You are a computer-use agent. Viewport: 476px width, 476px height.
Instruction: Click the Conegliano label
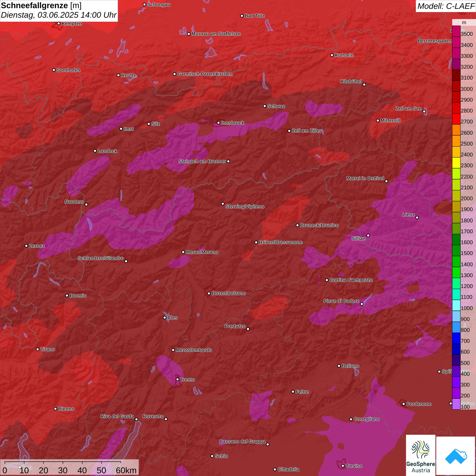pos(367,419)
